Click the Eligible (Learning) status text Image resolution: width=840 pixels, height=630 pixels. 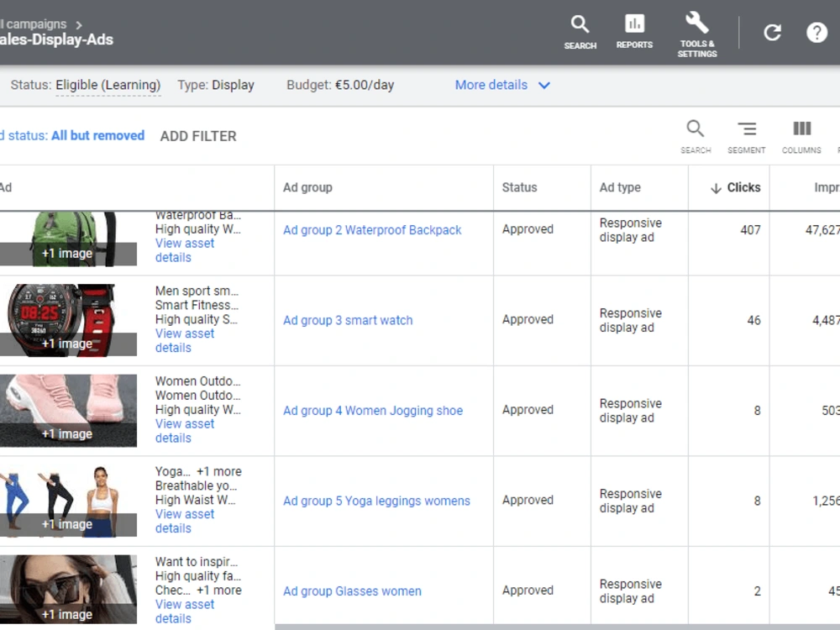pyautogui.click(x=108, y=85)
